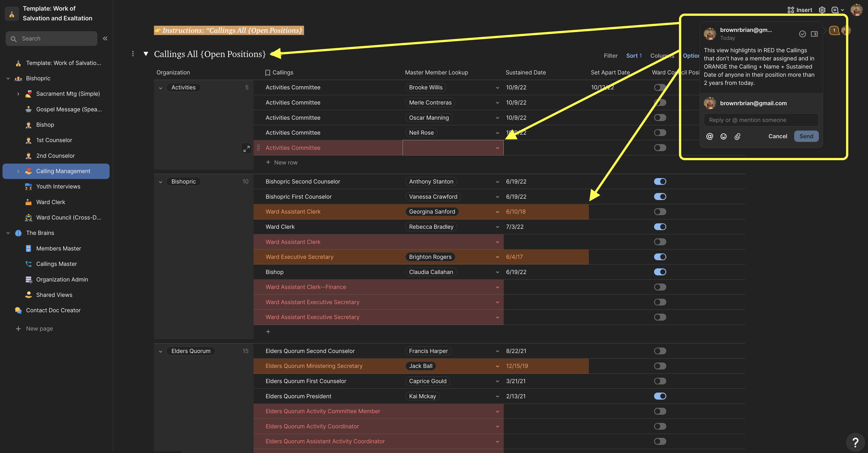Toggle Ward Council switch for Bishopric Second Counselor
This screenshot has height=453, width=868.
click(660, 181)
